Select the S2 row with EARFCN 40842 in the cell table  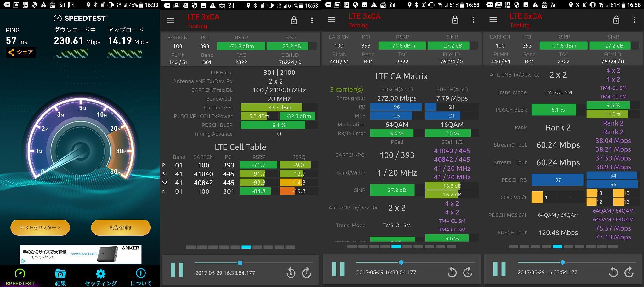[x=240, y=183]
